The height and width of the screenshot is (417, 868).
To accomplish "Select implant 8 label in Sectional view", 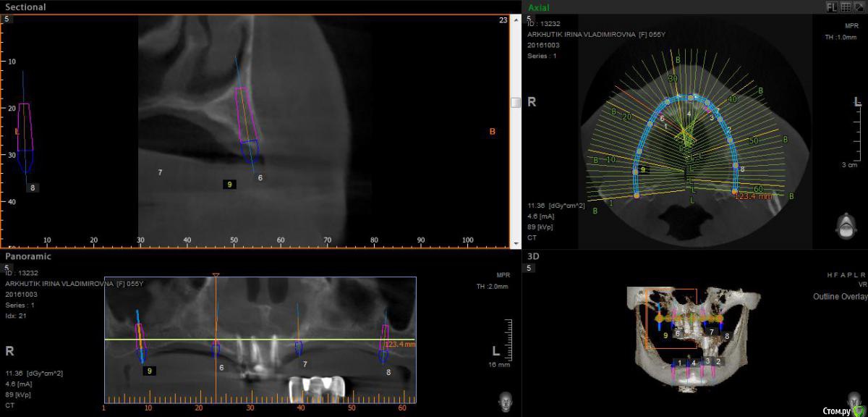I will click(33, 188).
